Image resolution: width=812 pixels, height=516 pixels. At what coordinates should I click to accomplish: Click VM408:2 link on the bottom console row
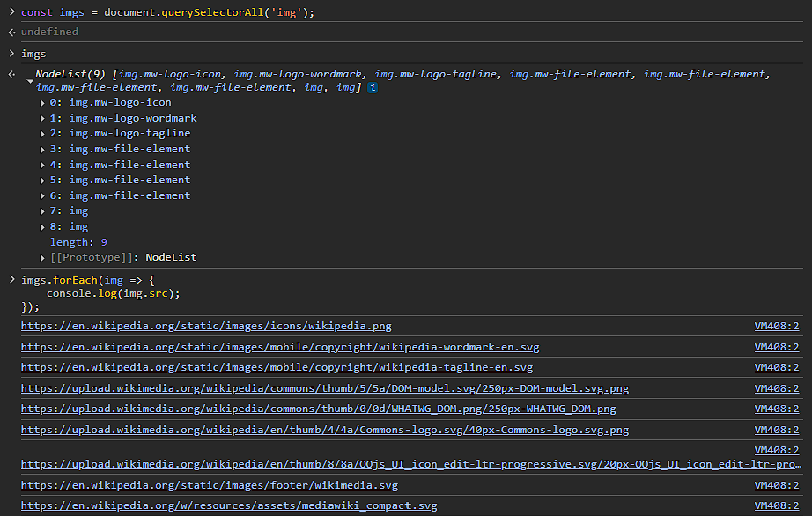click(777, 505)
